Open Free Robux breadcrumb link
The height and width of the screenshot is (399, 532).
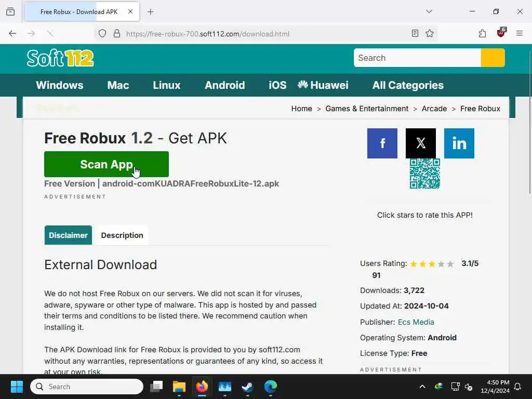[480, 109]
